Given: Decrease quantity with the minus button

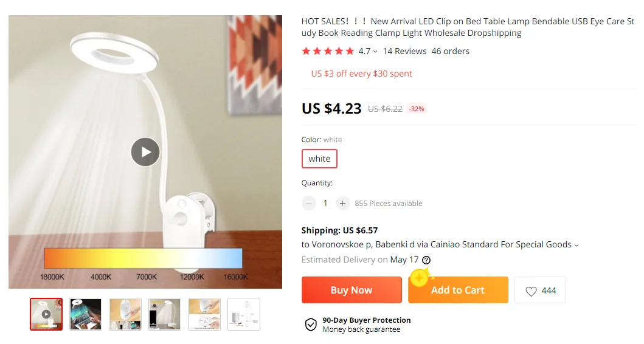Looking at the screenshot, I should [309, 204].
